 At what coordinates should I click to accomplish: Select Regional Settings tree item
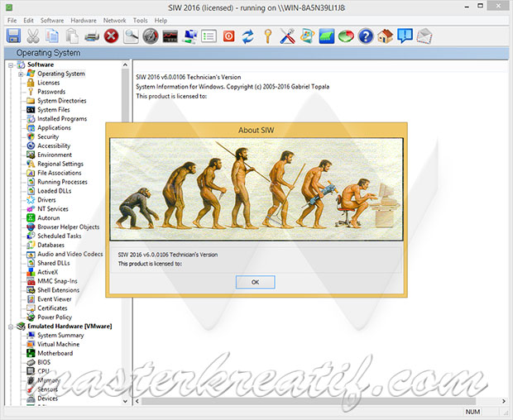(60, 164)
